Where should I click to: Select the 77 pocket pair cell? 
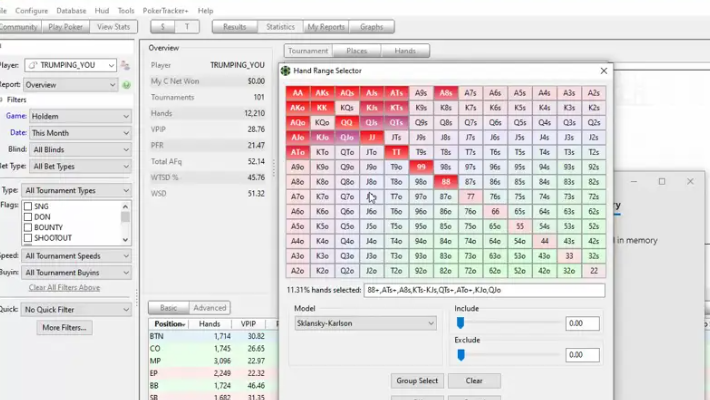(470, 197)
